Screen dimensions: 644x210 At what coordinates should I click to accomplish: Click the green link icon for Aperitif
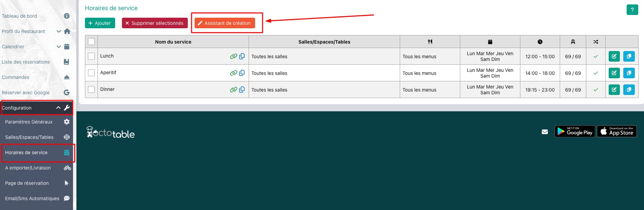click(x=233, y=73)
